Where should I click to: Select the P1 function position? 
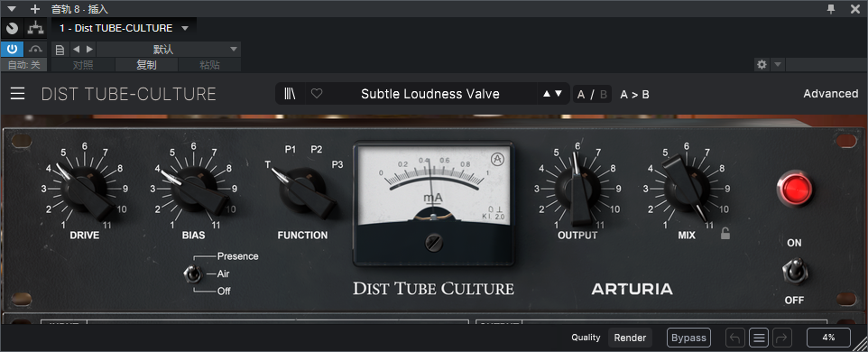tap(291, 149)
